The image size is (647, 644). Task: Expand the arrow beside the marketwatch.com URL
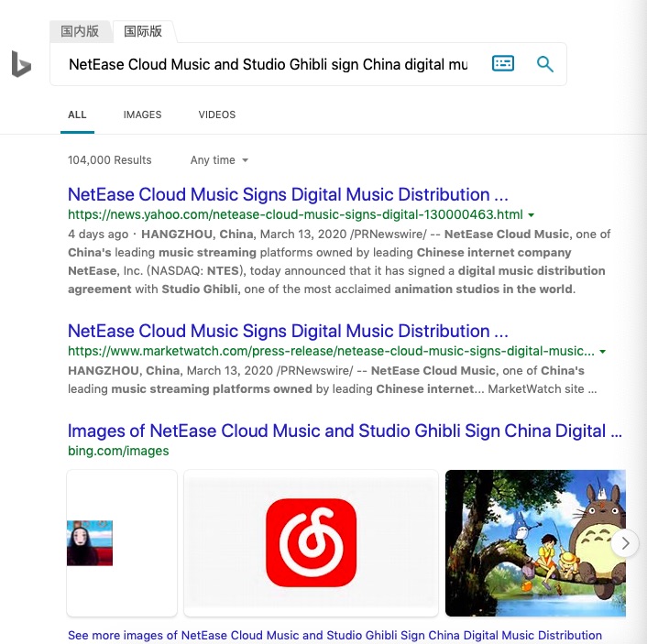coord(602,352)
